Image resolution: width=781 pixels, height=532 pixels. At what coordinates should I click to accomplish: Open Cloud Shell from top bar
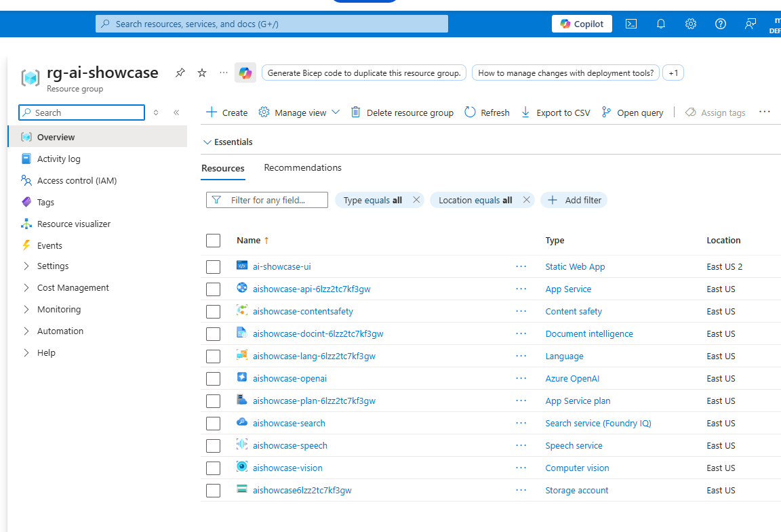tap(631, 24)
